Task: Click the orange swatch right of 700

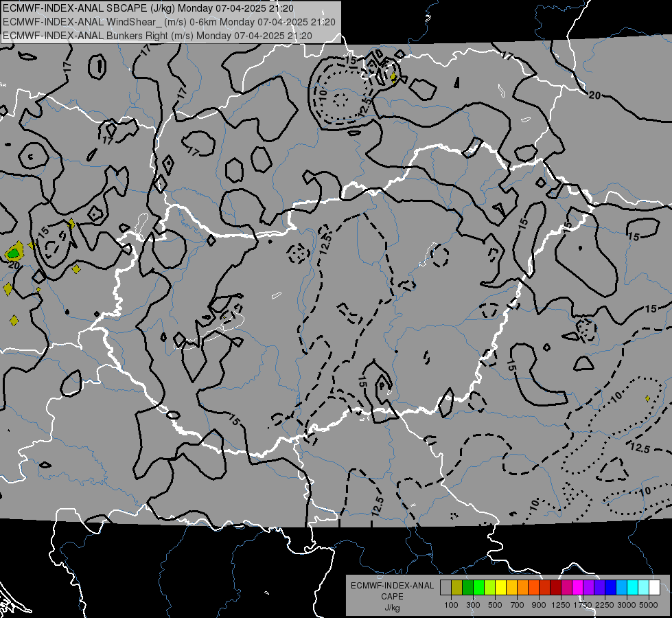Action: click(523, 588)
